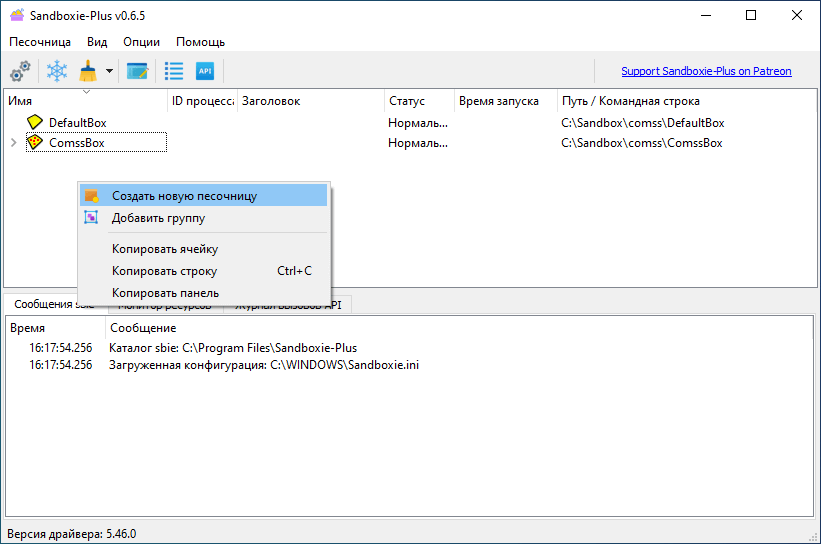Screen dimensions: 821x544
Task: Toggle the API call log icon
Action: (205, 71)
